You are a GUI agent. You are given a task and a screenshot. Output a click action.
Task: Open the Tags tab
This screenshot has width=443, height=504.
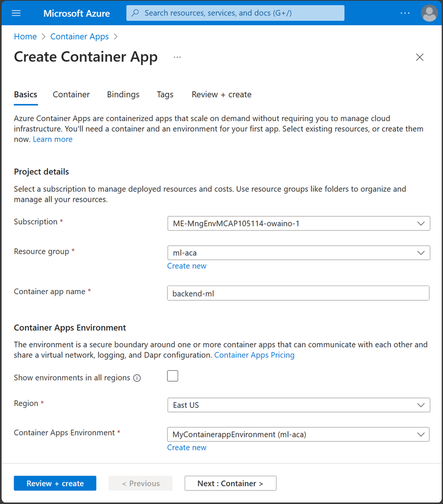click(x=165, y=94)
